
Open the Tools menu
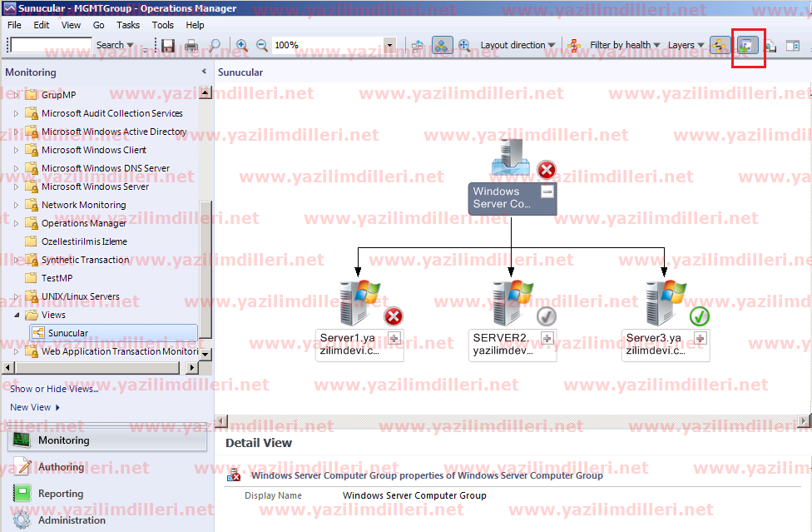pyautogui.click(x=163, y=25)
